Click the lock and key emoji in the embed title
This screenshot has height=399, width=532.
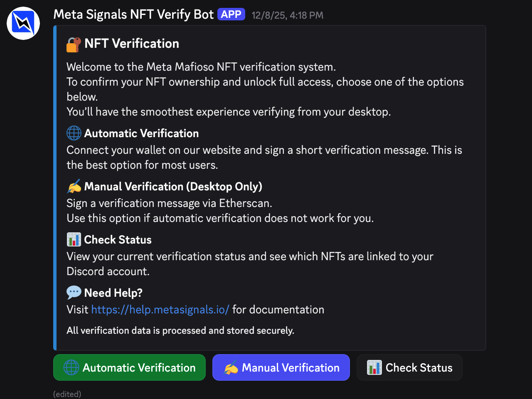tap(74, 44)
